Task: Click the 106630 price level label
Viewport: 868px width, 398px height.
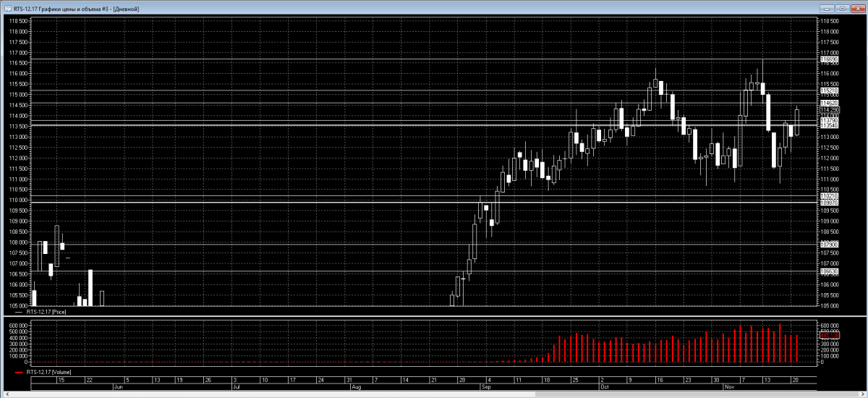Action: 829,271
